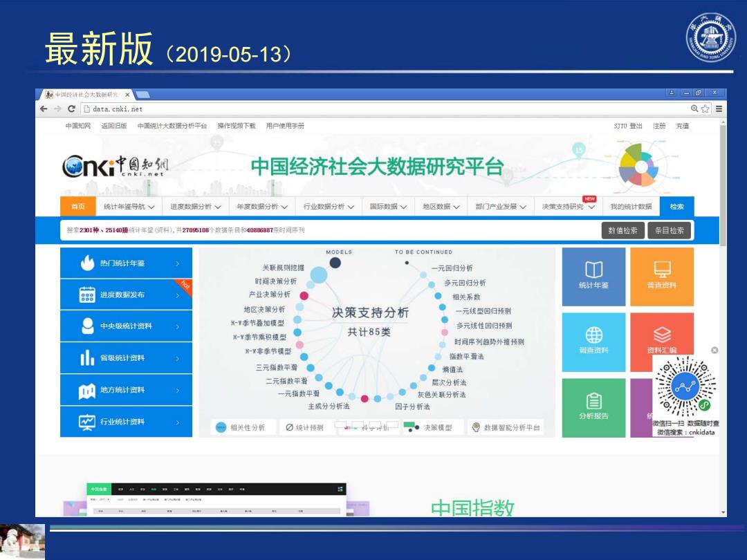Go to the 首页 nav tab
This screenshot has width=747, height=560.
78,207
